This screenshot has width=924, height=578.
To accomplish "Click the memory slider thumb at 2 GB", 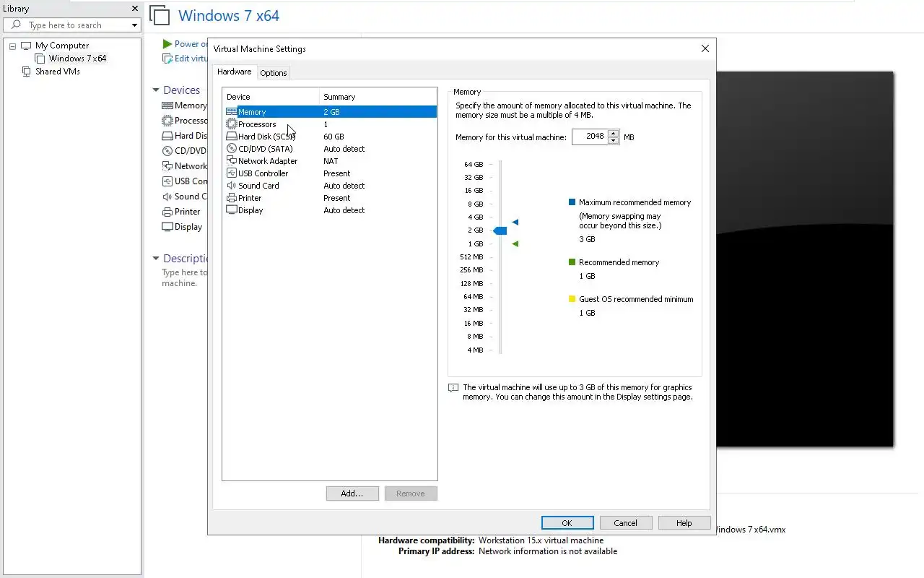I will pyautogui.click(x=500, y=230).
